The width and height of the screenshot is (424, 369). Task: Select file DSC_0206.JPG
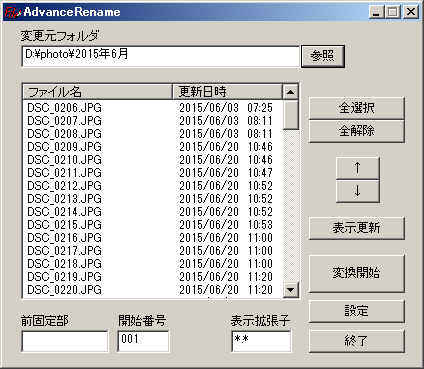point(64,108)
